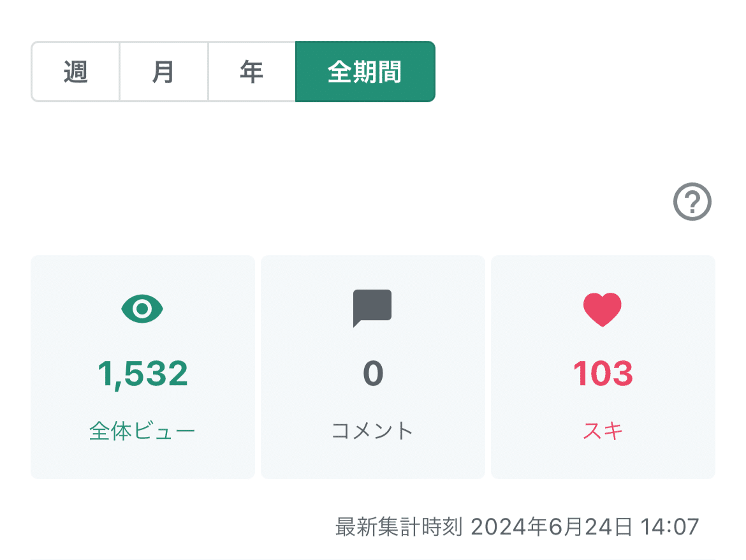Switch to the 週 (week) period tab
Image resolution: width=746 pixels, height=560 pixels.
75,72
